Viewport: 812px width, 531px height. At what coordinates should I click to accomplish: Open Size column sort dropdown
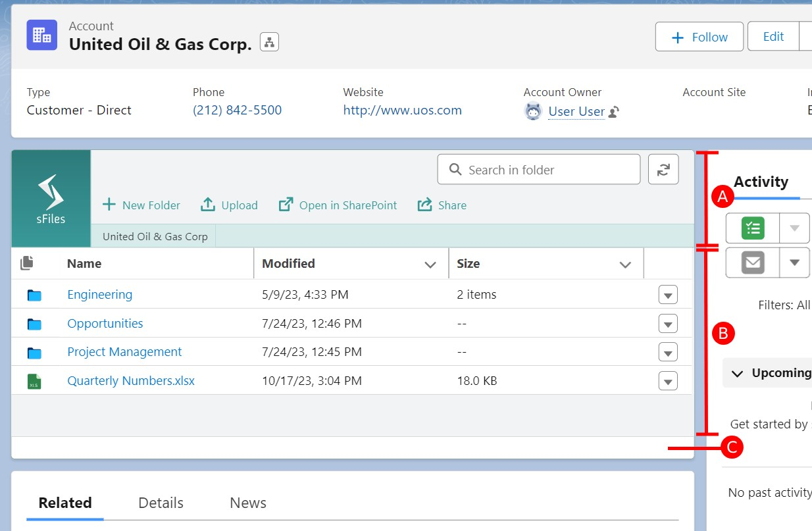point(625,265)
